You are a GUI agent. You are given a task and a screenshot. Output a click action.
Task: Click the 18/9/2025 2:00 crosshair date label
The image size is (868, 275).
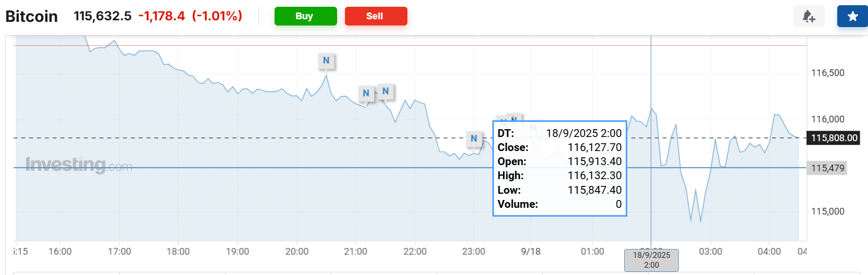pos(651,260)
